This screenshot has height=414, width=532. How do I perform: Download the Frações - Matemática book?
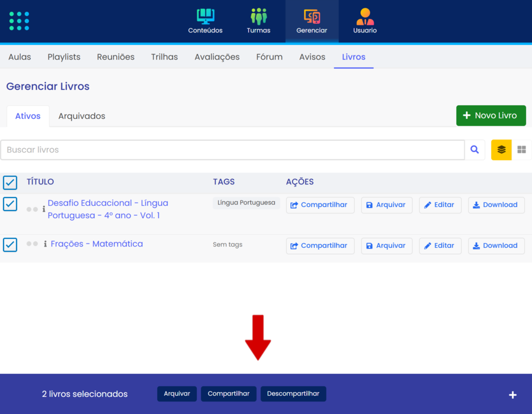[x=496, y=246]
